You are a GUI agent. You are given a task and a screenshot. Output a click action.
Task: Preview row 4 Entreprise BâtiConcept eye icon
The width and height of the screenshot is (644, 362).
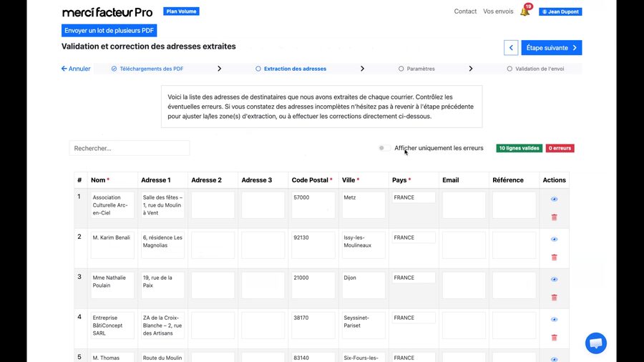point(554,319)
